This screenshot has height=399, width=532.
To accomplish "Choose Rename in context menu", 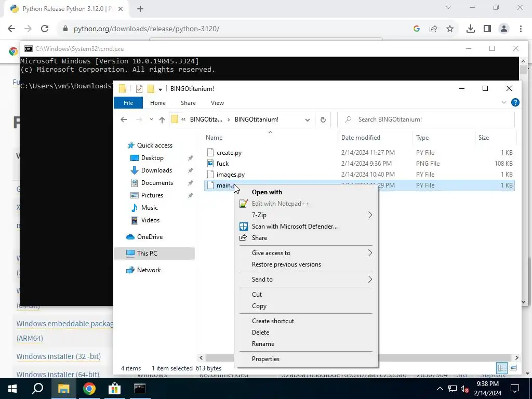I will click(x=263, y=344).
